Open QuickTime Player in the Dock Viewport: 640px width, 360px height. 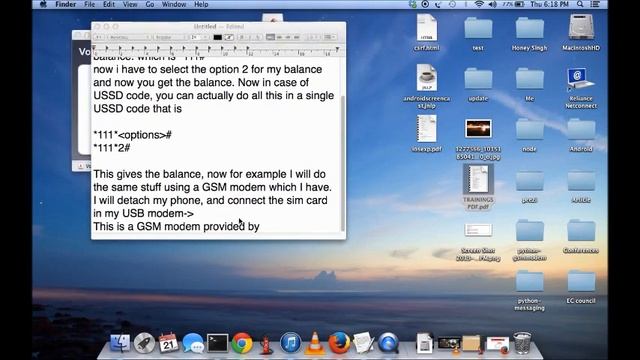pos(388,343)
